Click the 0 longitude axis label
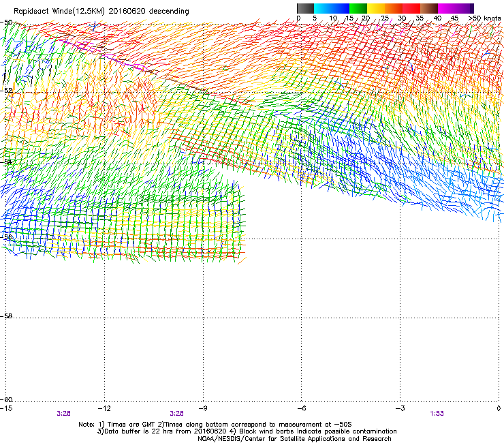This screenshot has width=504, height=443. click(x=499, y=408)
